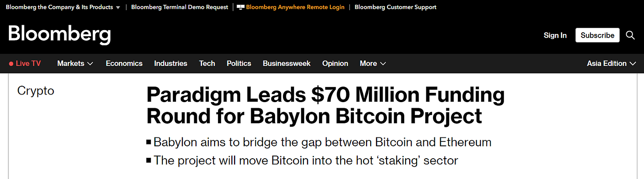Click the red Live TV dot
Viewport: 644px width, 179px height.
click(x=11, y=64)
